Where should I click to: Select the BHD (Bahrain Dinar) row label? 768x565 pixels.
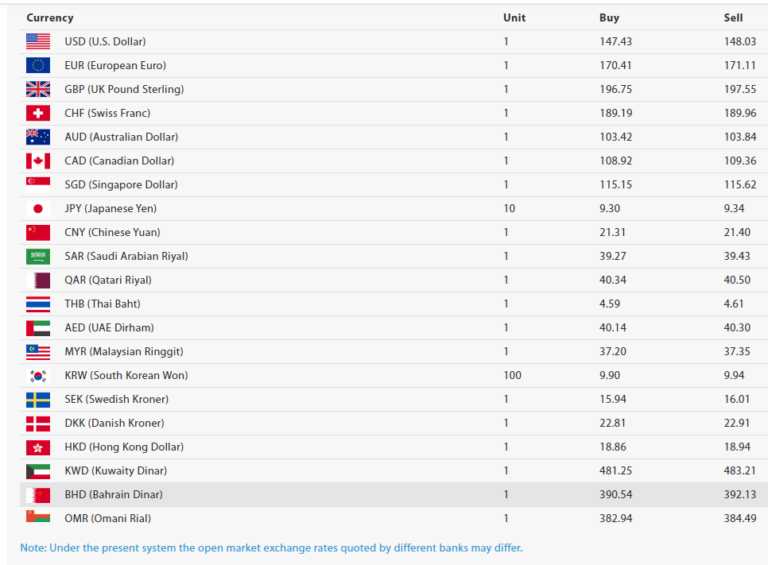tap(113, 494)
